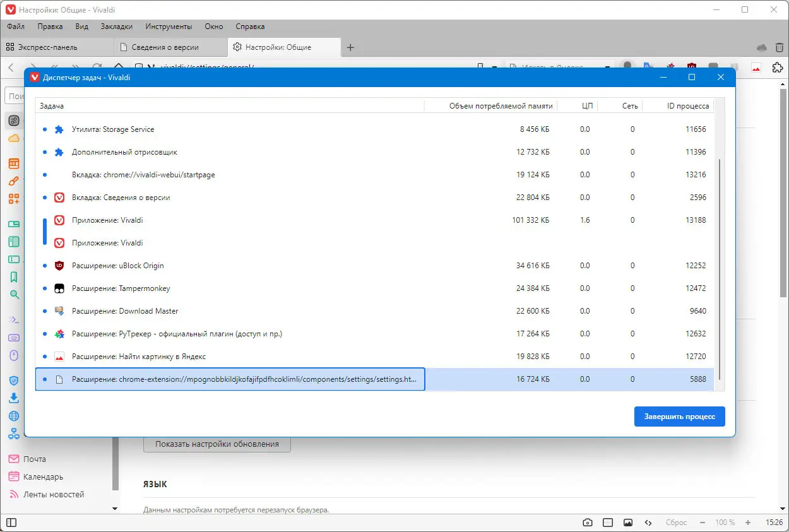Click the tab tiling icon in status bar
The image size is (789, 532).
click(608, 523)
